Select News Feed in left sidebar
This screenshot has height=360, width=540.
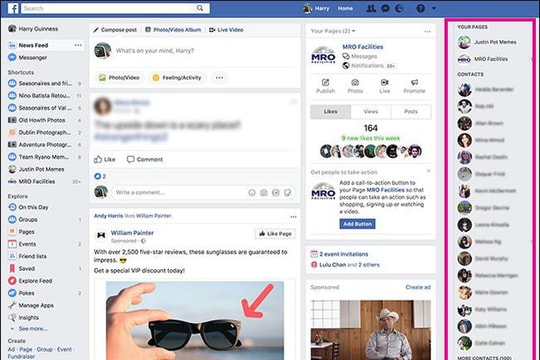coord(33,45)
